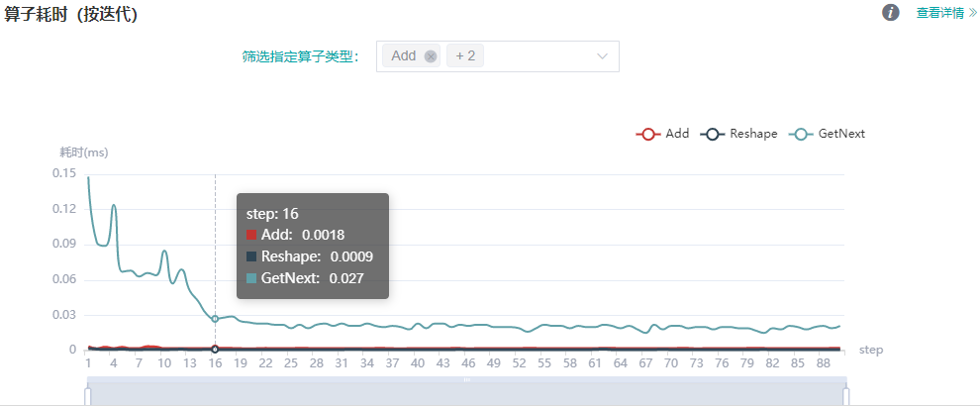Click the teal GetNext legend marker
This screenshot has height=408, width=980.
pyautogui.click(x=802, y=134)
